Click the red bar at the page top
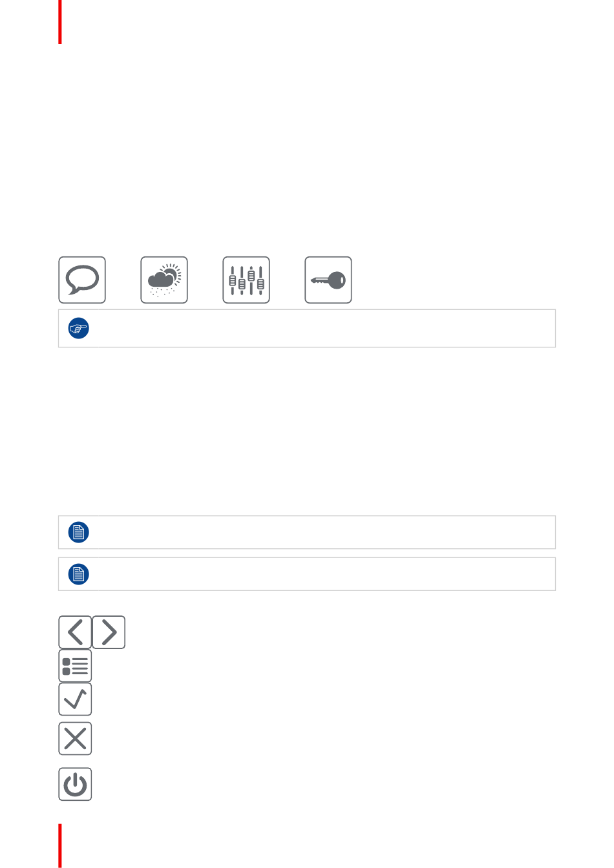 point(60,22)
